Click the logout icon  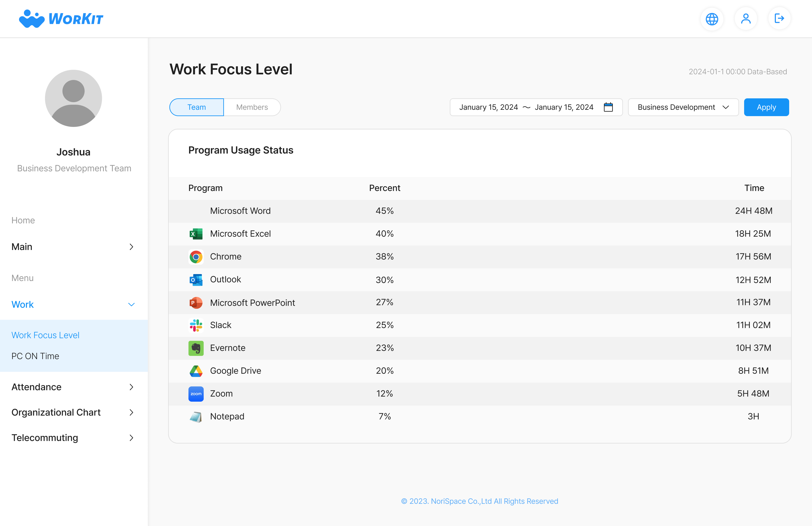[779, 19]
